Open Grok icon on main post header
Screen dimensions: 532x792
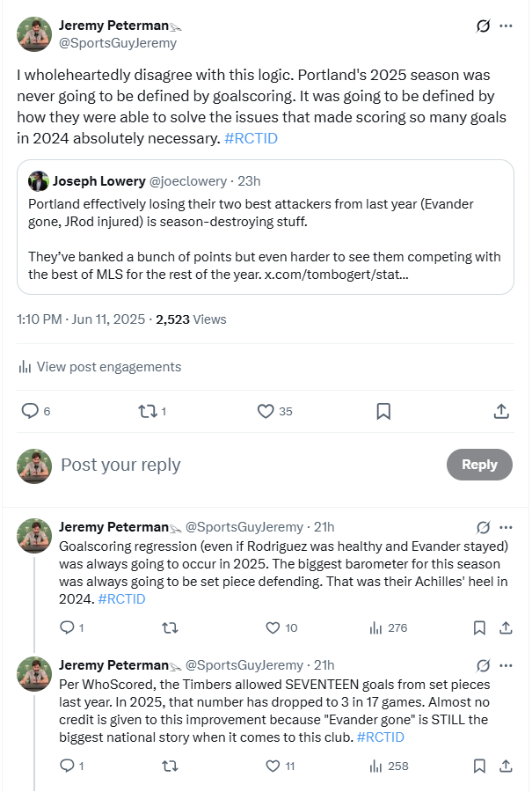pyautogui.click(x=483, y=26)
